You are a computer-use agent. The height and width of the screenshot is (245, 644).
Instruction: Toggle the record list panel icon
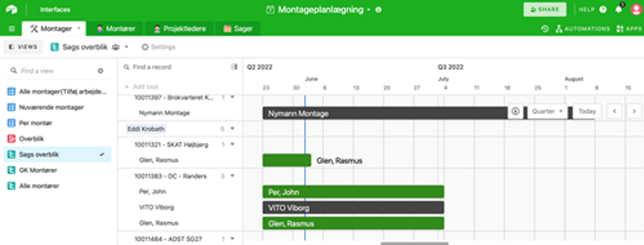point(234,66)
